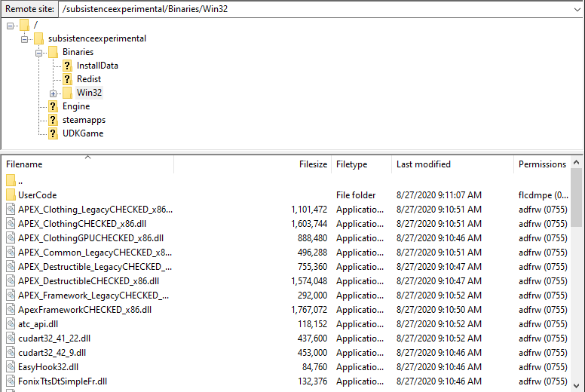Click APEX_DestructibleCHECKED_x86.dll file icon
Viewport: 585px width, 392px height.
tap(11, 281)
